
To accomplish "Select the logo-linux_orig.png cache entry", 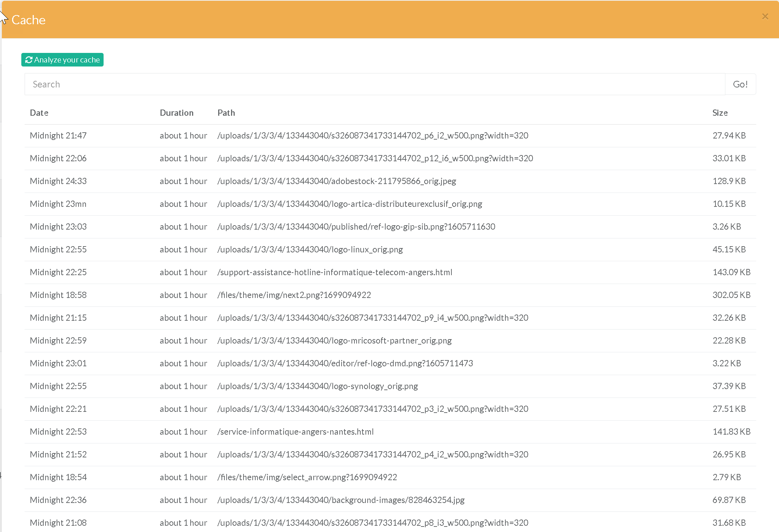I will pos(310,249).
